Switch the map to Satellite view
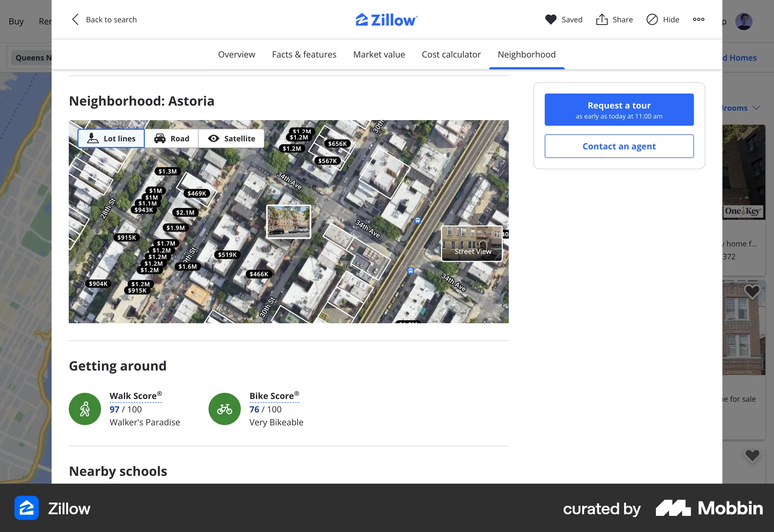 point(232,138)
